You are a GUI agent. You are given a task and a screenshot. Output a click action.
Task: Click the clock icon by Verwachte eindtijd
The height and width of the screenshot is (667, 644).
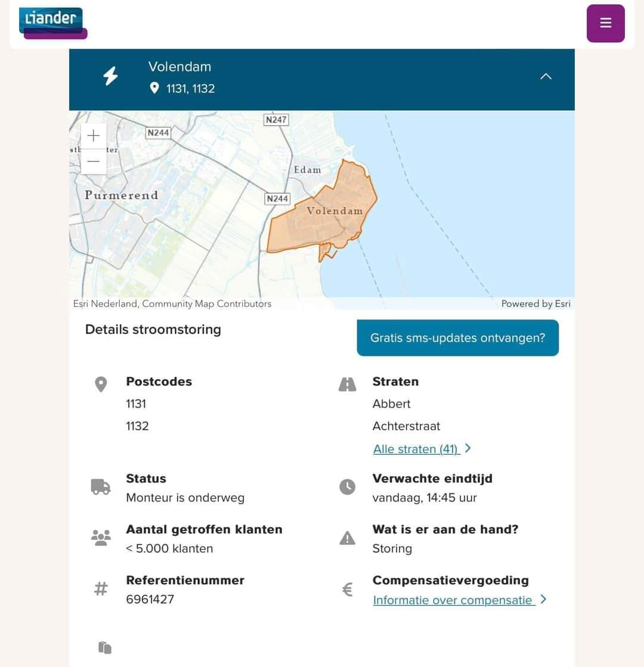tap(347, 486)
